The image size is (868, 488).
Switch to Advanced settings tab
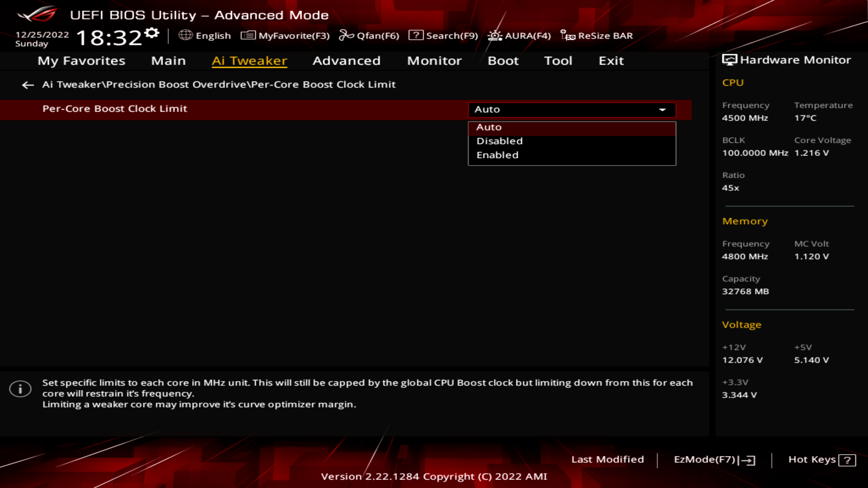tap(346, 60)
